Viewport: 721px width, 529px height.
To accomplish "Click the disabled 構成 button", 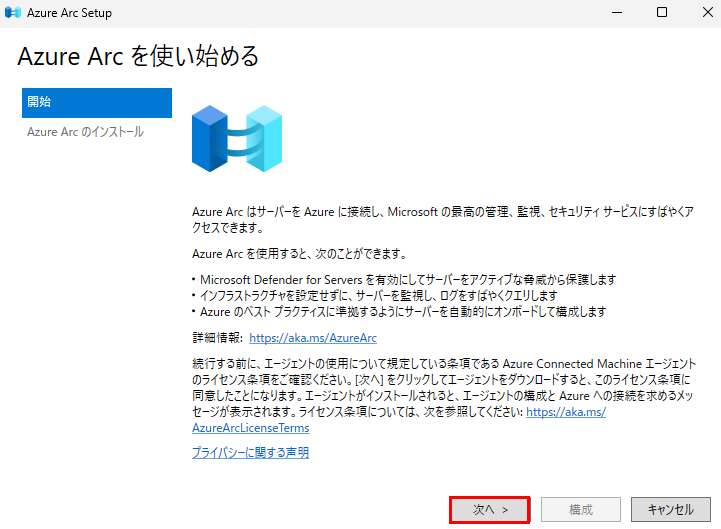I will tap(581, 509).
